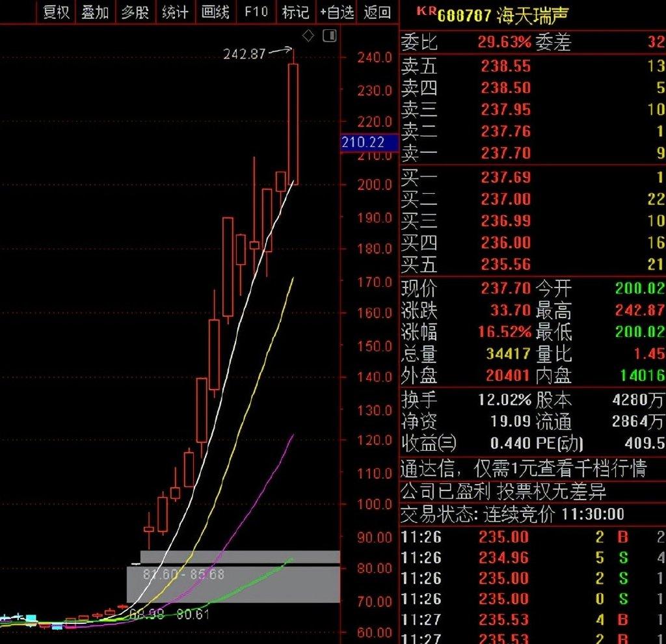Click the KR badge beside stock code
Image resolution: width=666 pixels, height=644 pixels.
tap(425, 11)
